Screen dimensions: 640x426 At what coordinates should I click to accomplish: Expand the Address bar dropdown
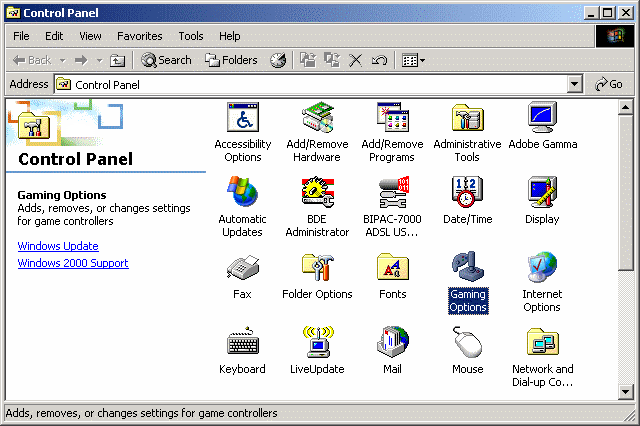[575, 84]
